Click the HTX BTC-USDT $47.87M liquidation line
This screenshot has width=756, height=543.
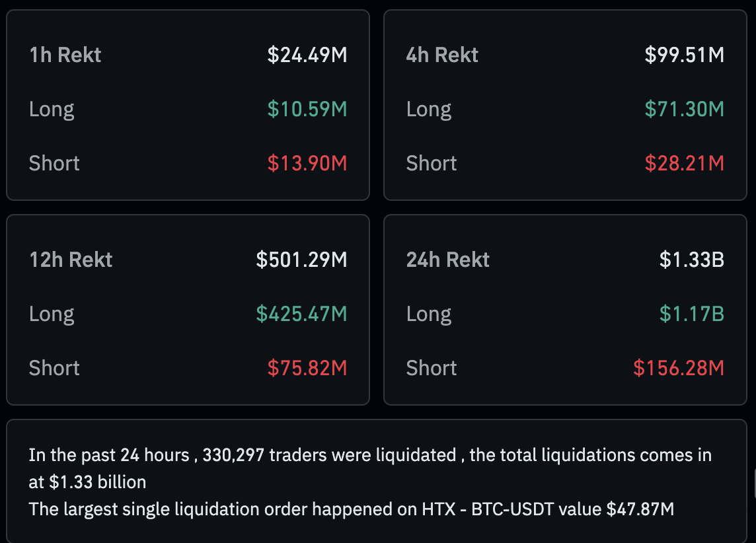click(352, 509)
